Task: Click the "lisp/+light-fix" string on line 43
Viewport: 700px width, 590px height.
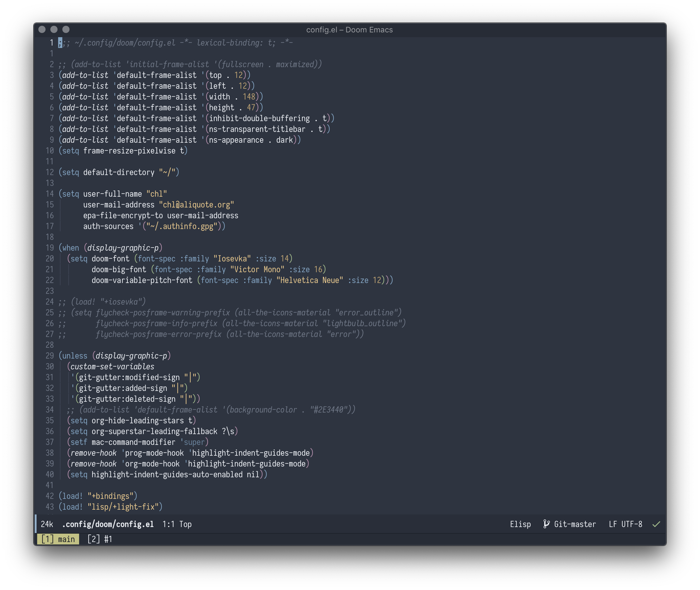Action: 123,507
